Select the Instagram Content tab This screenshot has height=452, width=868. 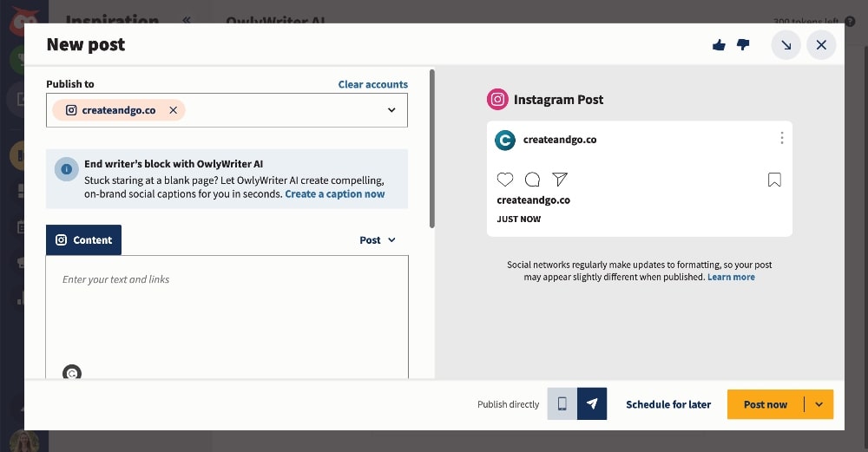(x=83, y=240)
